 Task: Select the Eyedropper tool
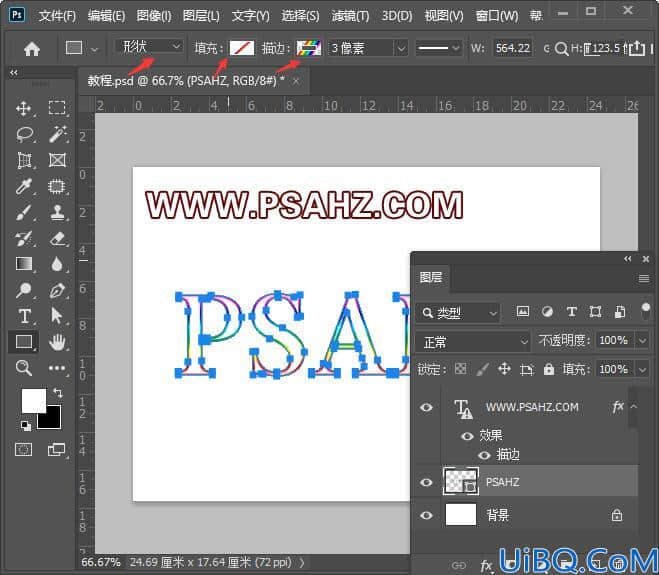point(24,186)
